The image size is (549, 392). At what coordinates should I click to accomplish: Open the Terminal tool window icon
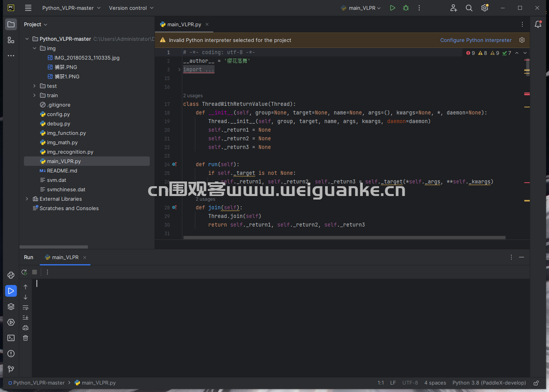click(x=11, y=338)
